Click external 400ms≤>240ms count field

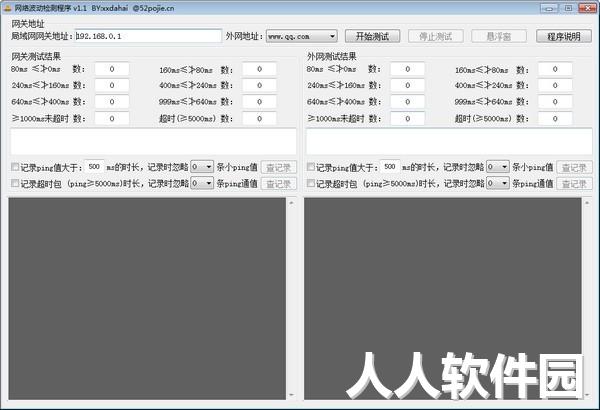click(555, 85)
